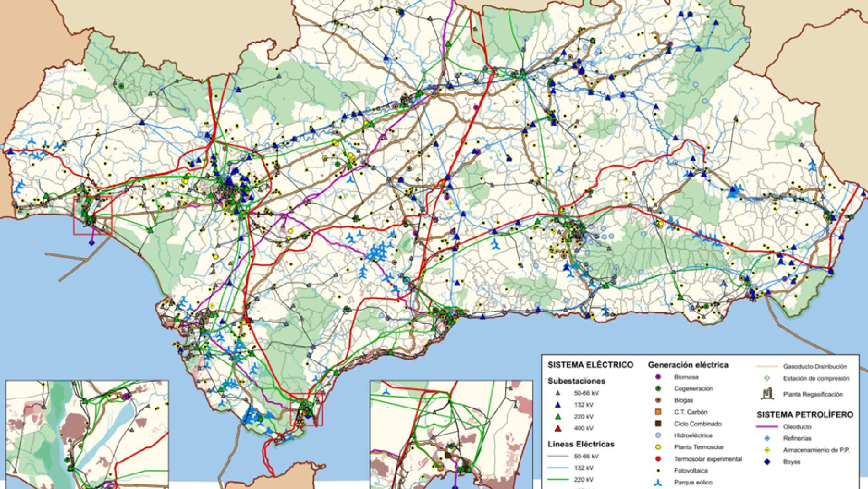Select the Hidroeléctrica light blue circle legend icon

658,435
